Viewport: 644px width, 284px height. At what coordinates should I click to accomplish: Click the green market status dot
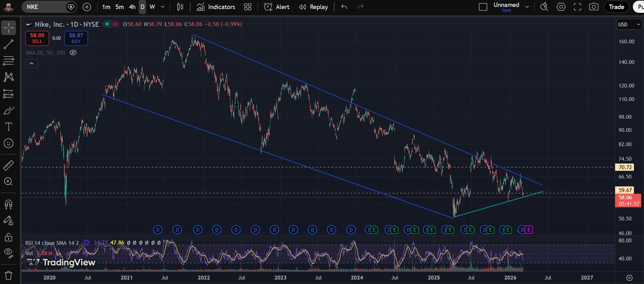click(x=108, y=24)
